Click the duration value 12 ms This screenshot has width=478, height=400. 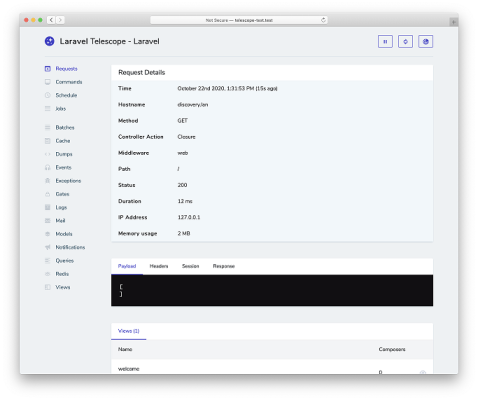pos(185,201)
